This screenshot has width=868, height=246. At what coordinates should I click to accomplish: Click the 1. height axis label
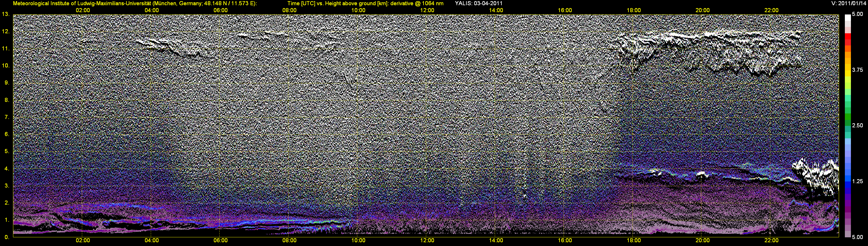click(6, 220)
